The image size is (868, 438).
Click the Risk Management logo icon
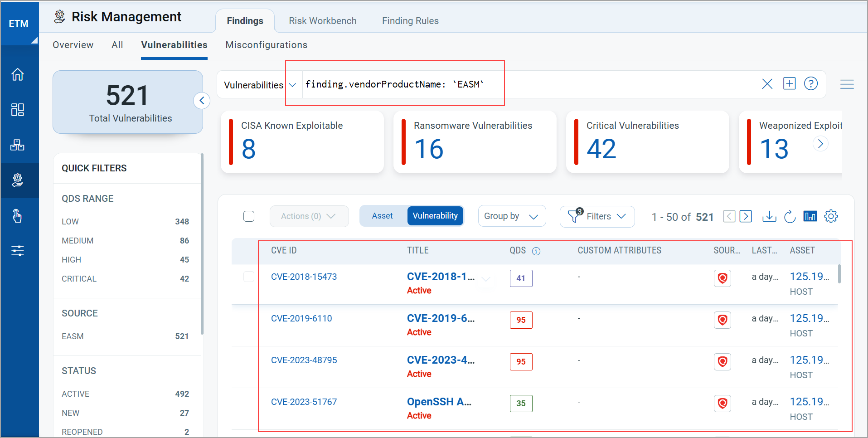click(x=59, y=17)
